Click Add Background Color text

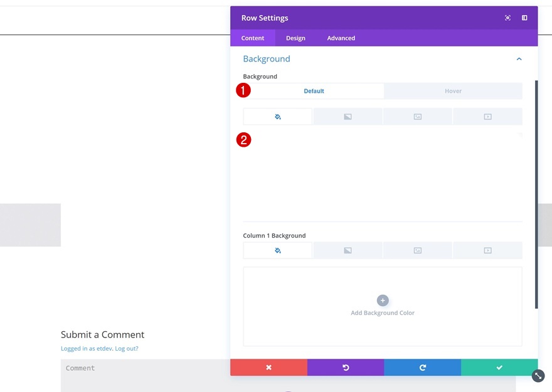pos(383,313)
